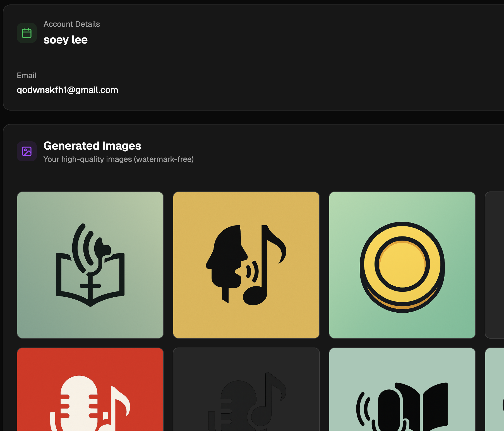Click the Generated Images heading

(x=92, y=145)
